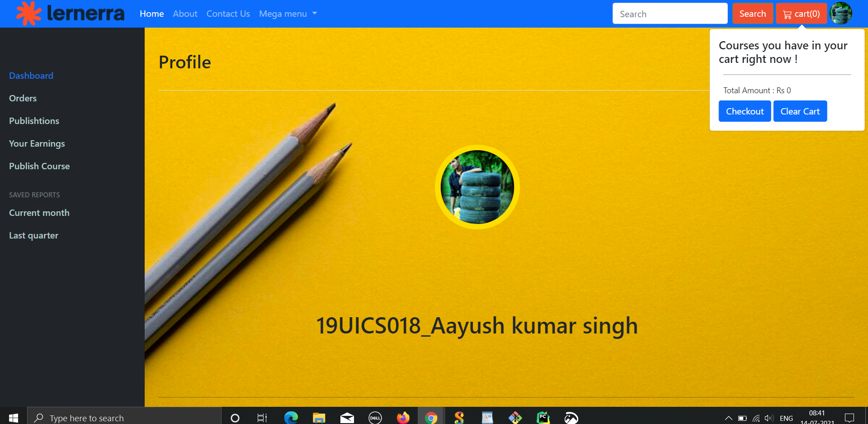This screenshot has height=424, width=868.
Task: Click the speaker icon in the system tray
Action: click(x=770, y=418)
